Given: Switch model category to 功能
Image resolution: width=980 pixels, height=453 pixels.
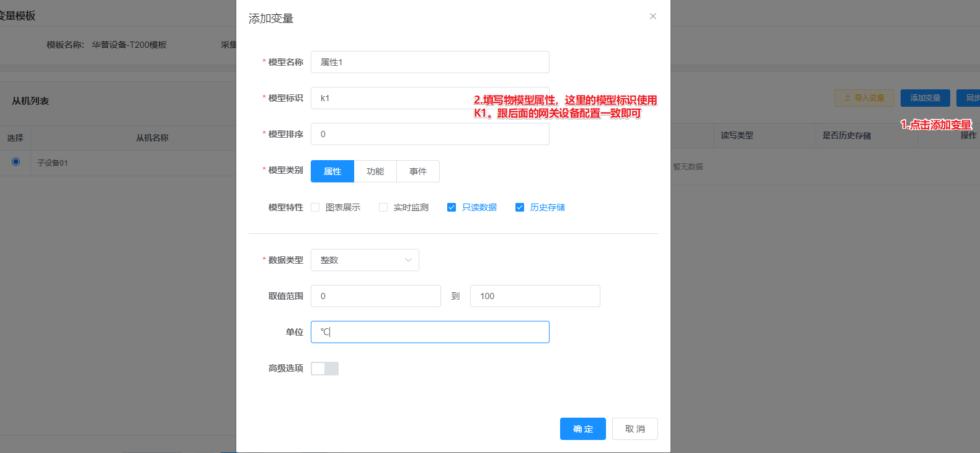Looking at the screenshot, I should (375, 171).
